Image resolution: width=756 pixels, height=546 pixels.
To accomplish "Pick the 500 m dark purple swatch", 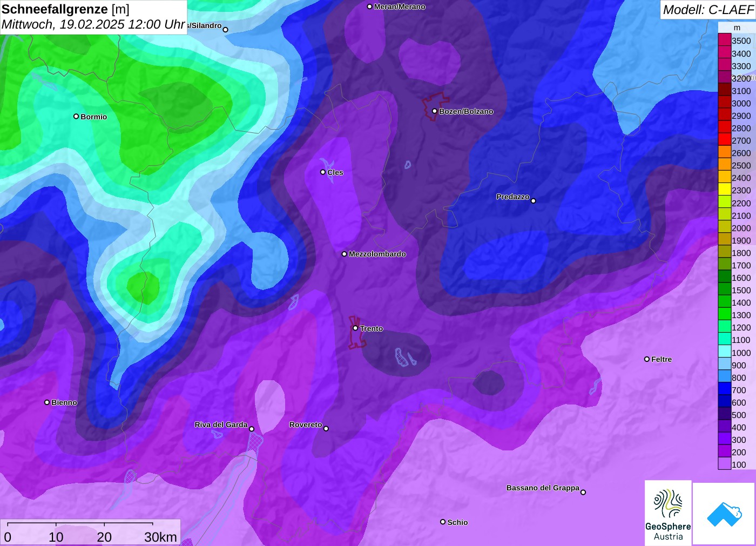I will click(725, 414).
